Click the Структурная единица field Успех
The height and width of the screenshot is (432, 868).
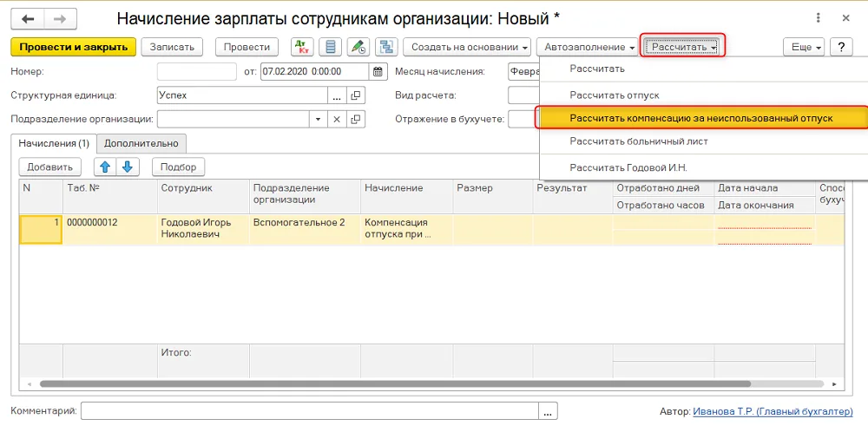click(242, 95)
